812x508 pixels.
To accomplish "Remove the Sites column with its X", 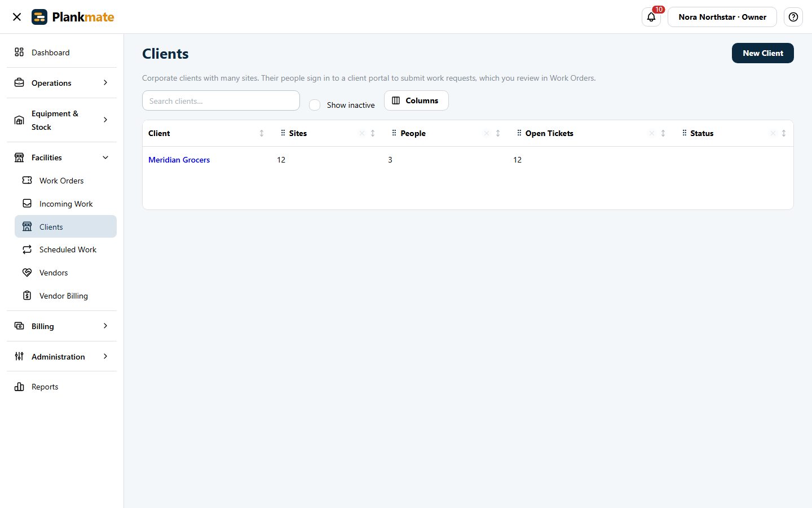I will [x=362, y=133].
